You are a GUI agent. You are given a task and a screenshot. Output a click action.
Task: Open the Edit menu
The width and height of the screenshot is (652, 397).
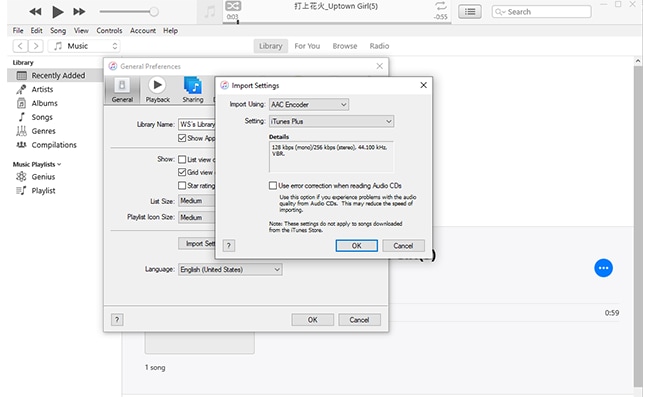(x=36, y=30)
